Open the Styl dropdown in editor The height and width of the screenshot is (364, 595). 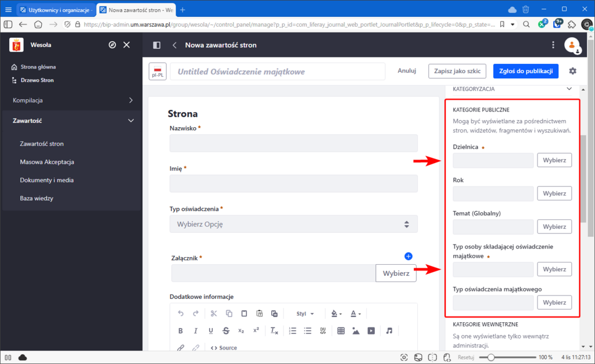pos(305,313)
